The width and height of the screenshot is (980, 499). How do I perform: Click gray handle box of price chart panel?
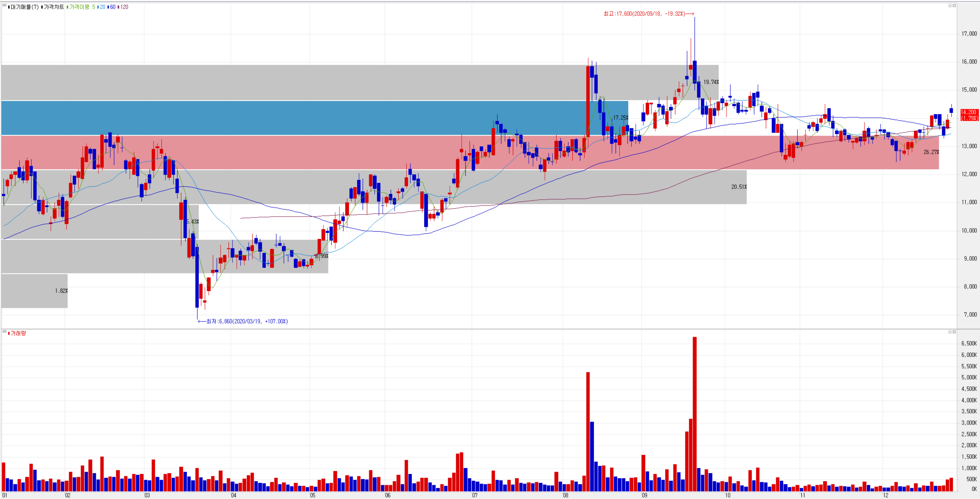[x=4, y=5]
